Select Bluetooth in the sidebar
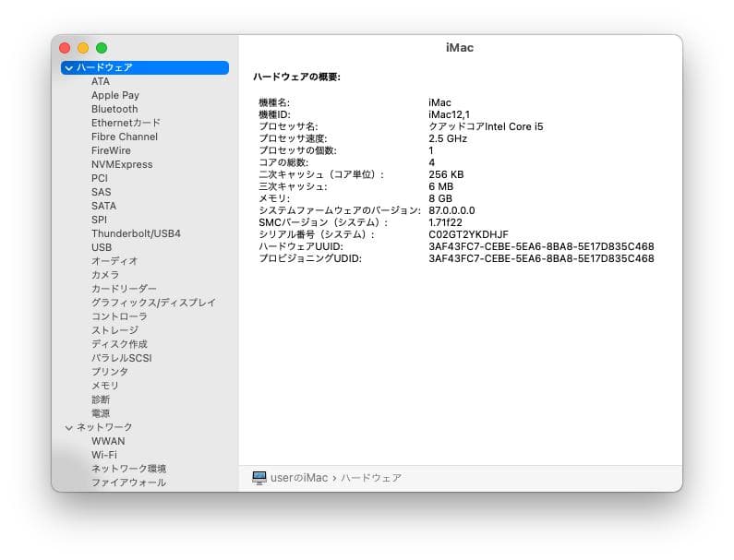Image resolution: width=734 pixels, height=560 pixels. click(114, 109)
